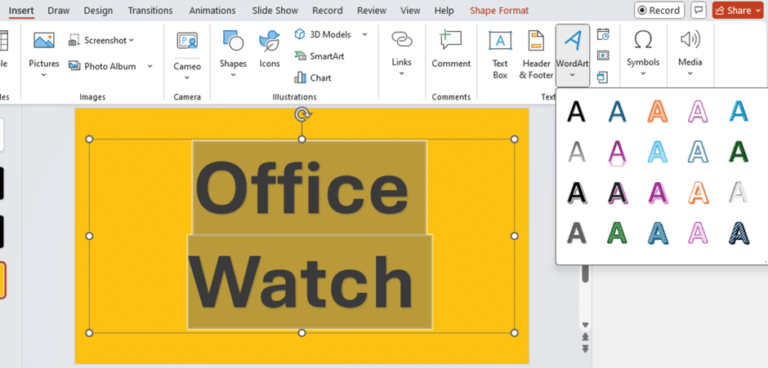Open the Photo Album dropdown arrow
768x368 pixels.
click(x=150, y=66)
